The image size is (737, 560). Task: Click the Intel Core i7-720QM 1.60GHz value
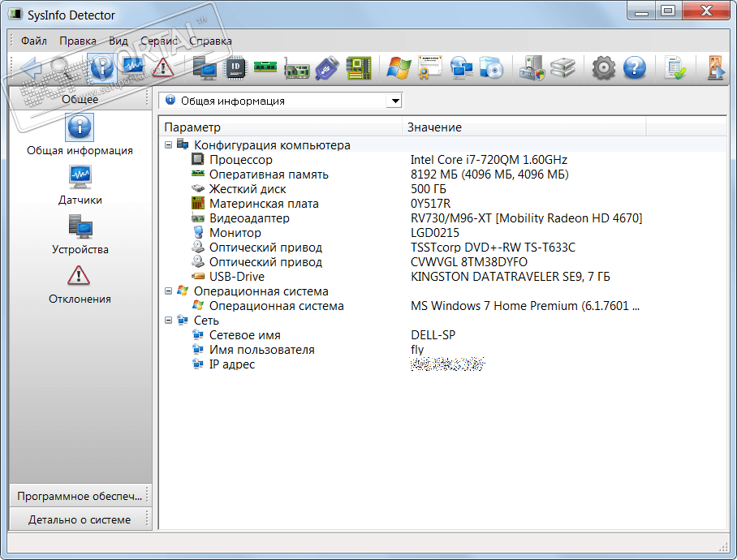click(489, 160)
